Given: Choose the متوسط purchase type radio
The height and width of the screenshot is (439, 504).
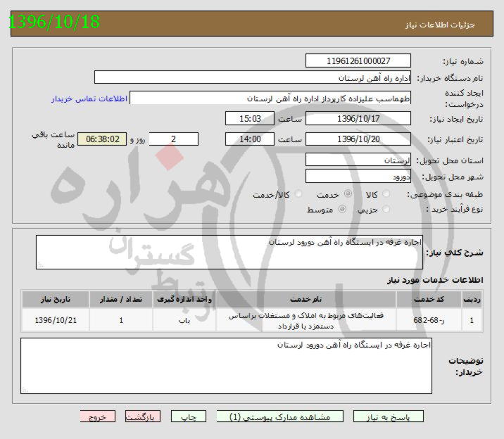Looking at the screenshot, I should click(x=342, y=209).
